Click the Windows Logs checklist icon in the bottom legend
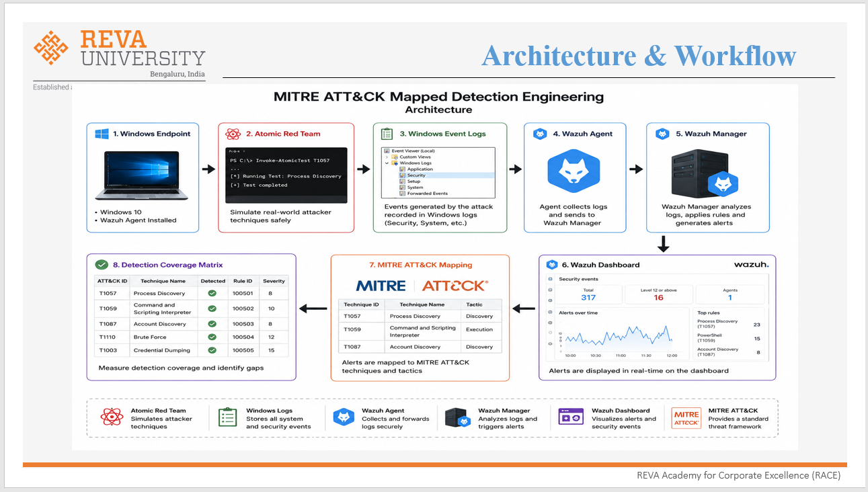 (227, 417)
